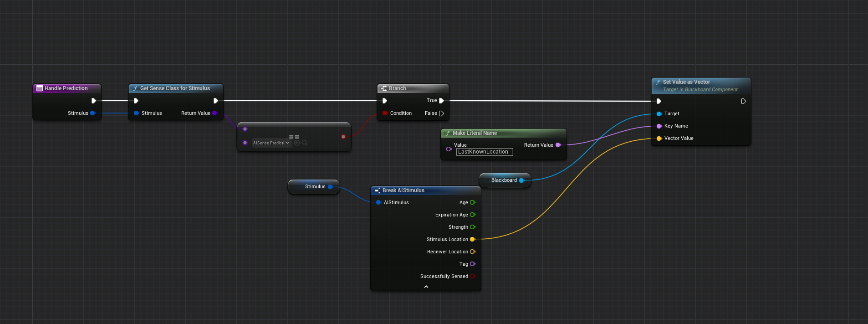Click the Receiver Location output pin
Image resolution: width=868 pixels, height=324 pixels.
click(x=473, y=252)
